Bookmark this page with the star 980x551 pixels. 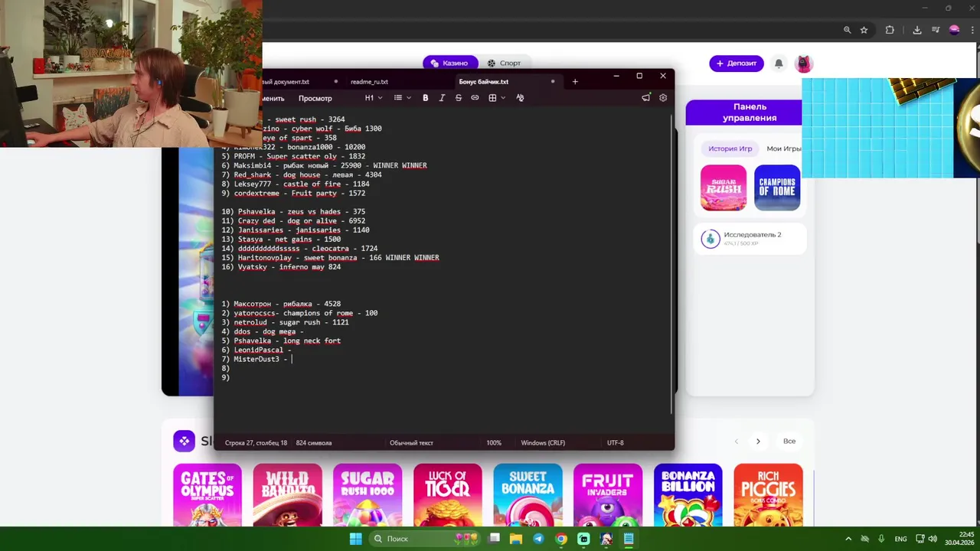864,30
